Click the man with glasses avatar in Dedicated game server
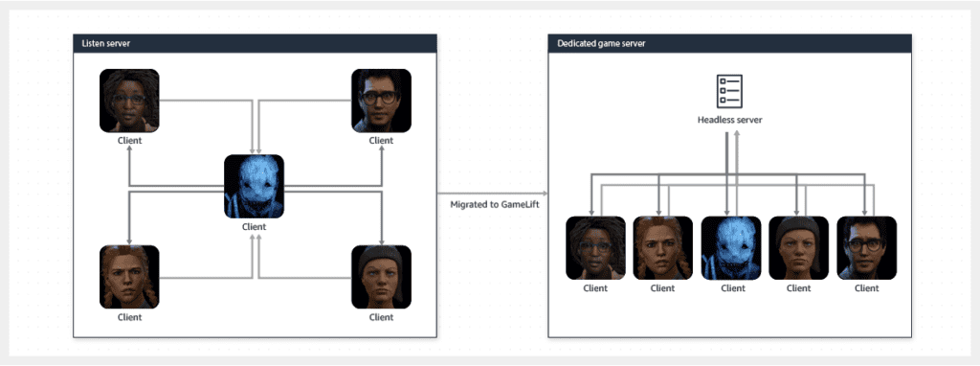Image resolution: width=980 pixels, height=366 pixels. point(867,248)
